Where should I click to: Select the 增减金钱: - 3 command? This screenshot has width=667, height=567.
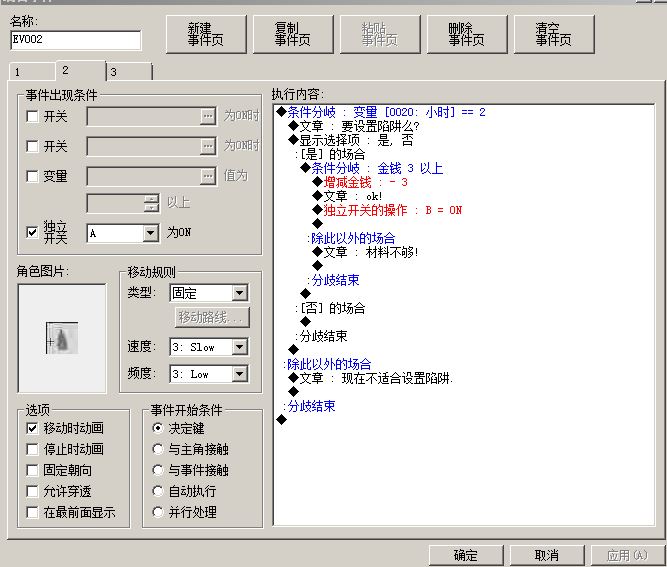click(360, 182)
